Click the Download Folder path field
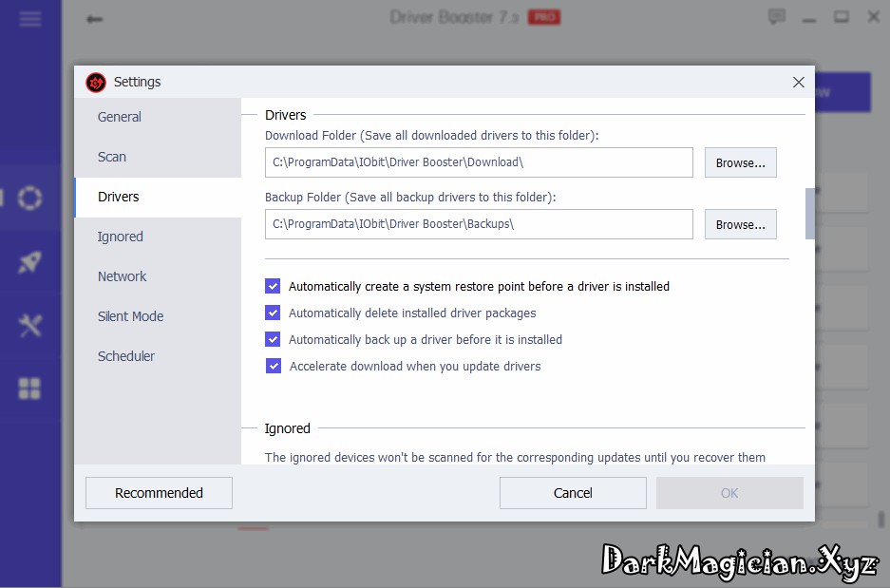The height and width of the screenshot is (588, 890). 479,162
